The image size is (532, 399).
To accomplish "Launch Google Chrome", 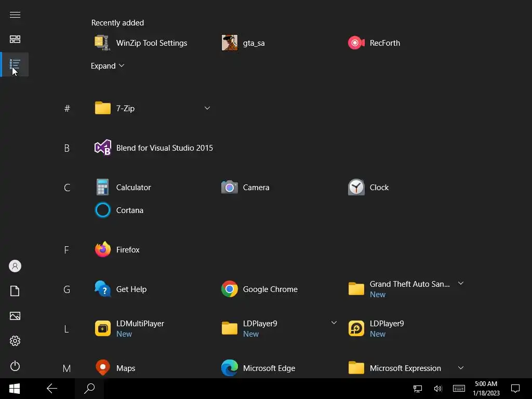I will pyautogui.click(x=259, y=289).
